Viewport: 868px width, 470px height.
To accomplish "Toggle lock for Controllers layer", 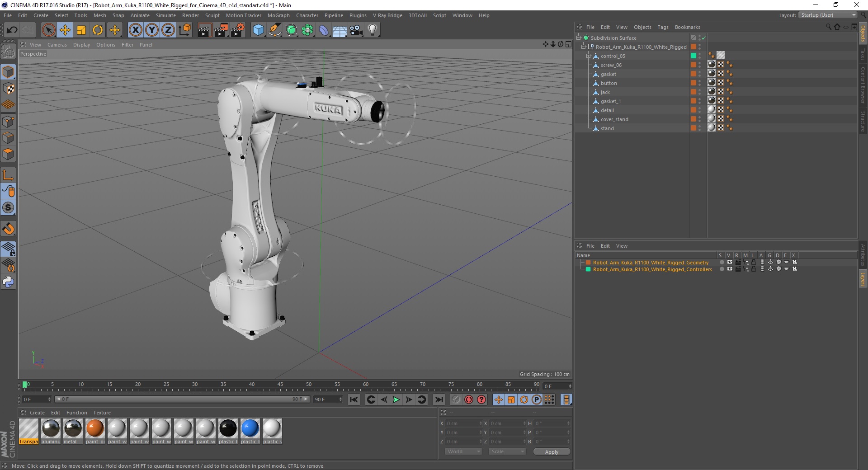I will pyautogui.click(x=754, y=269).
